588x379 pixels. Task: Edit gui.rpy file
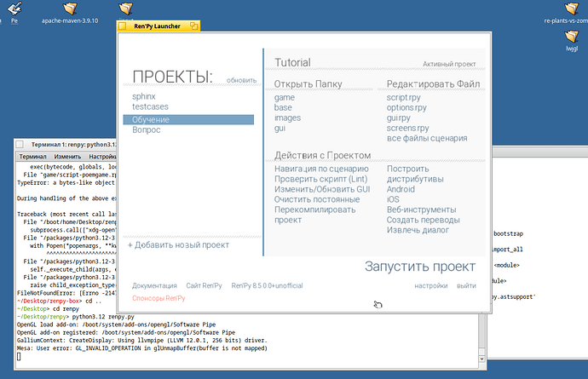[x=398, y=118]
